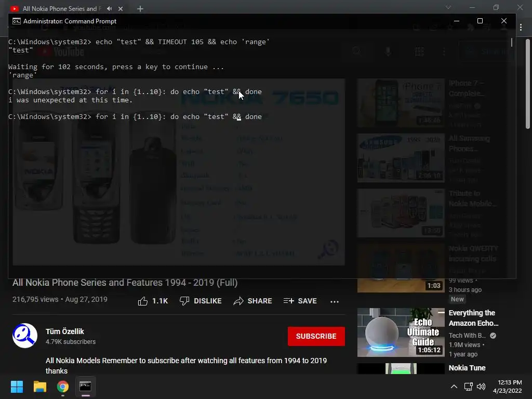
Task: Subscribe to Tüm Özellik channel
Action: tap(316, 336)
